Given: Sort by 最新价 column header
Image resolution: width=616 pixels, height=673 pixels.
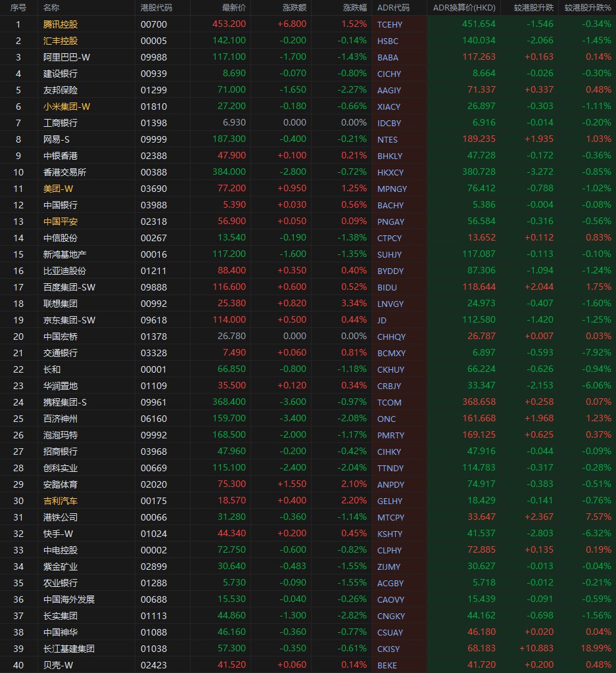Looking at the screenshot, I should click(x=233, y=8).
